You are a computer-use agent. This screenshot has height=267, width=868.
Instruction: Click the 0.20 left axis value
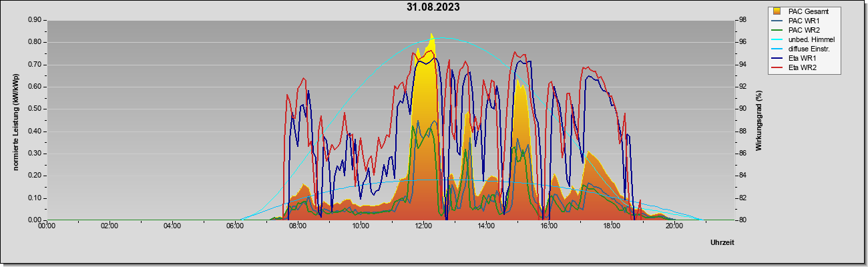pyautogui.click(x=35, y=176)
